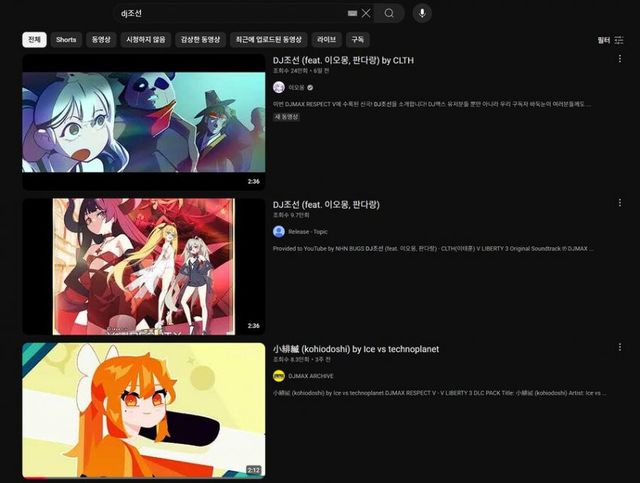The height and width of the screenshot is (483, 640).
Task: Click the Release - Topic channel avatar
Action: 279,231
